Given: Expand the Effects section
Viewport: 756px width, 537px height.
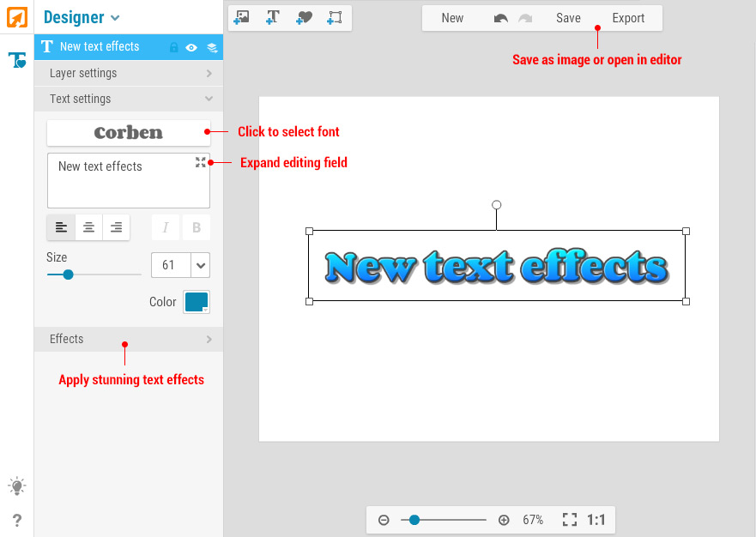Looking at the screenshot, I should pos(129,339).
